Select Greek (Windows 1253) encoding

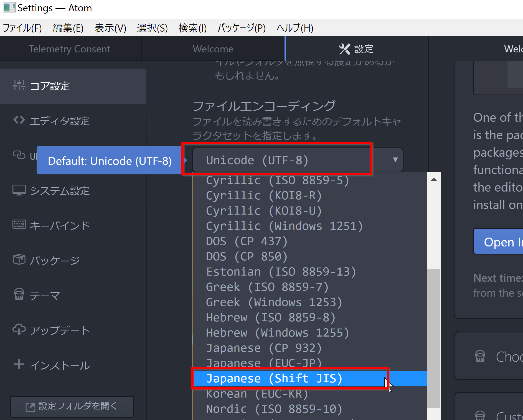[x=309, y=302]
